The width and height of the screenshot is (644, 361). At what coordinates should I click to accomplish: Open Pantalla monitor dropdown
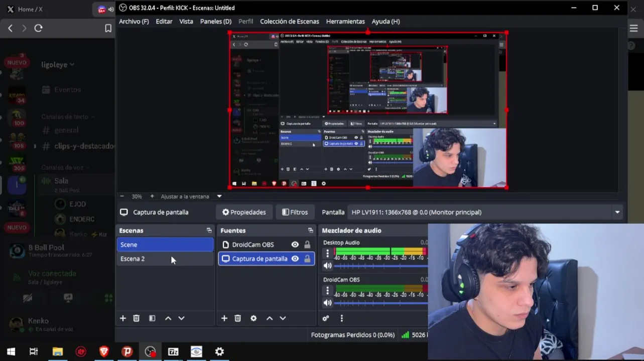(485, 212)
